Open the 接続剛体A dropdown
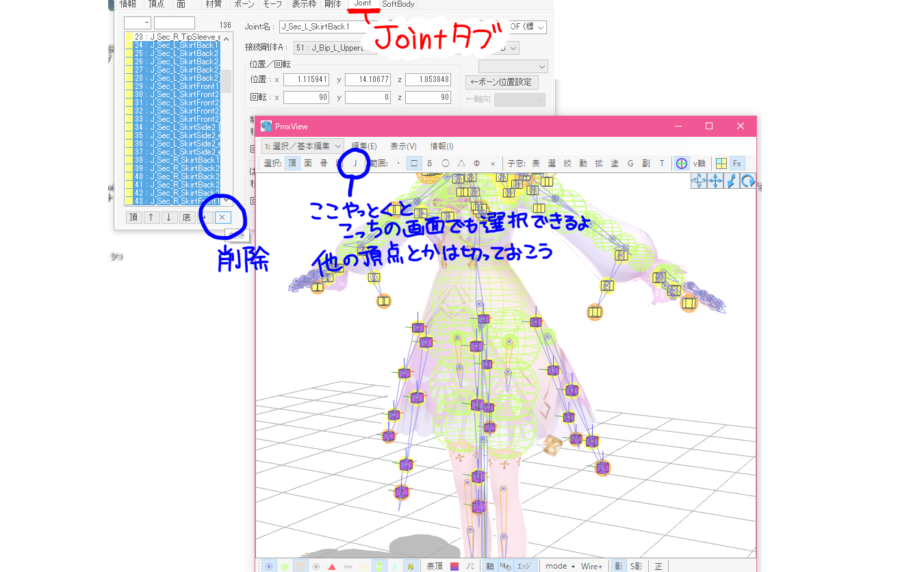The image size is (924, 572). click(335, 47)
